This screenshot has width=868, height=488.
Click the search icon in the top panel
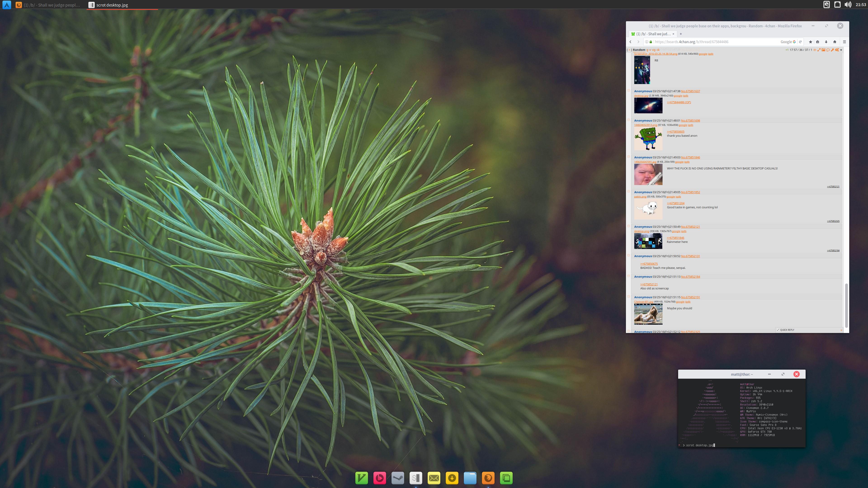(827, 5)
